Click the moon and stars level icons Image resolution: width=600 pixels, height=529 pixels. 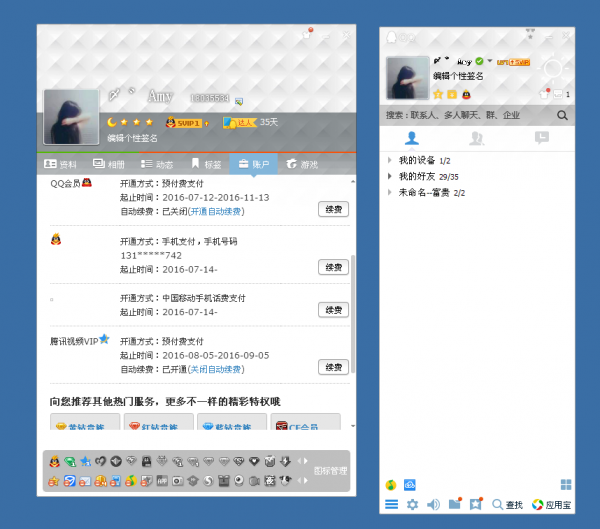coord(130,122)
